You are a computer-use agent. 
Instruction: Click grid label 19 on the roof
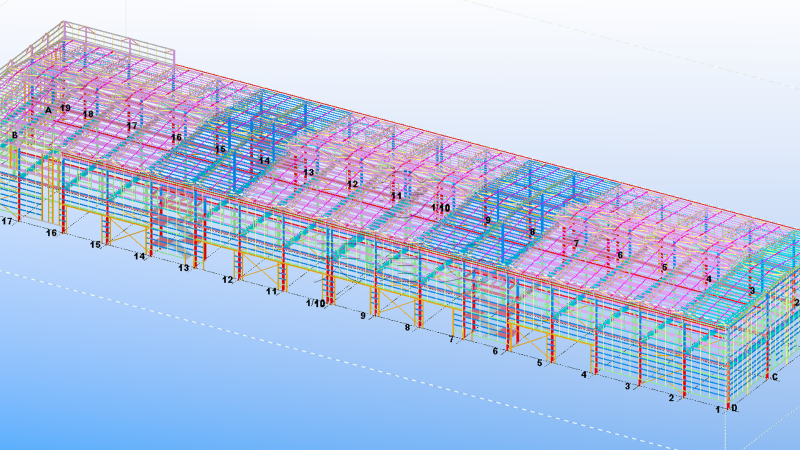tap(65, 108)
